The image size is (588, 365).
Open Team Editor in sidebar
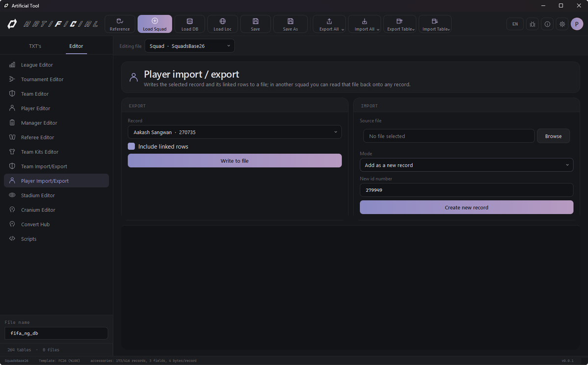(56, 94)
